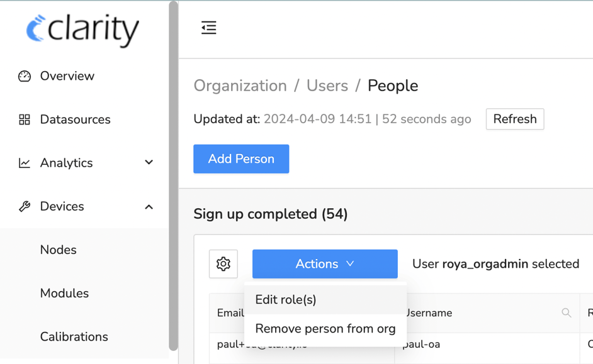593x364 pixels.
Task: Choose Remove person from org
Action: click(x=325, y=329)
